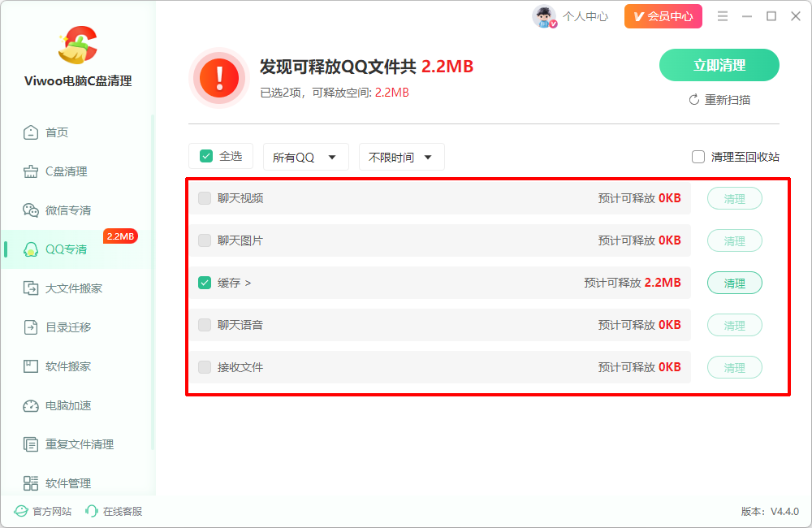Click the 发现可释放QQ文件共 2.2MB heading
The width and height of the screenshot is (812, 528).
pos(367,67)
